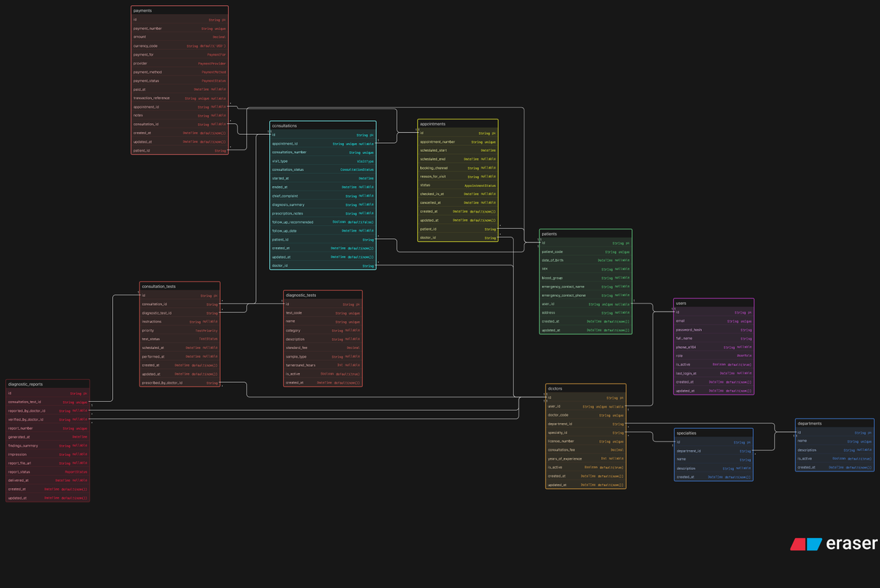880x588 pixels.
Task: Click appointment_number field in appointments
Action: 458,142
